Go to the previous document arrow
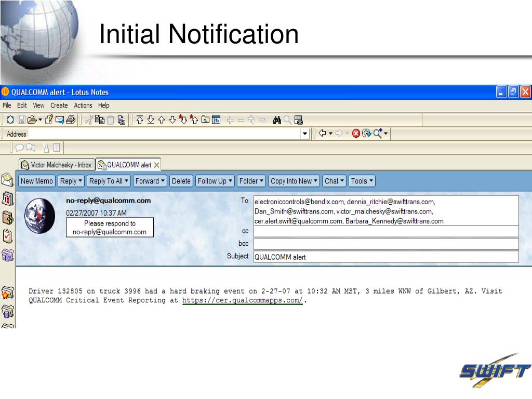This screenshot has width=532, height=399. (x=162, y=120)
